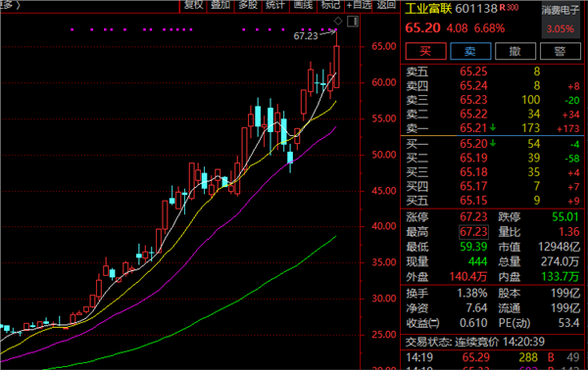Click the 67.23 high price label on chart

(x=306, y=36)
